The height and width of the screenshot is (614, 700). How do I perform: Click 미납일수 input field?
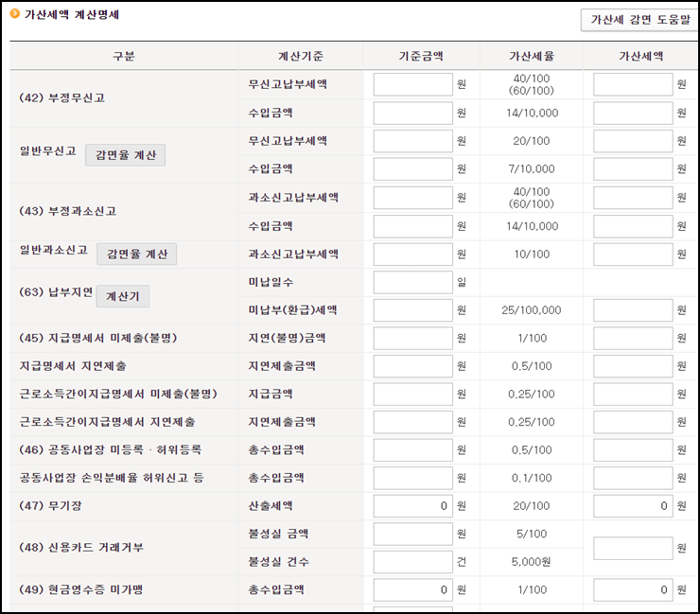tap(413, 282)
